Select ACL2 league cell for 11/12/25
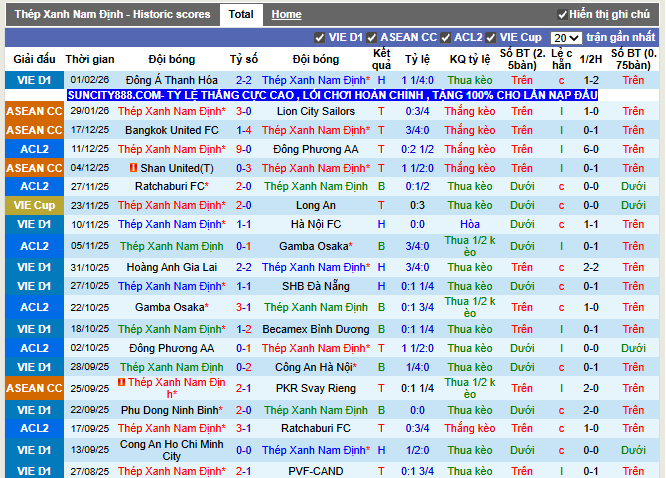 [x=34, y=149]
